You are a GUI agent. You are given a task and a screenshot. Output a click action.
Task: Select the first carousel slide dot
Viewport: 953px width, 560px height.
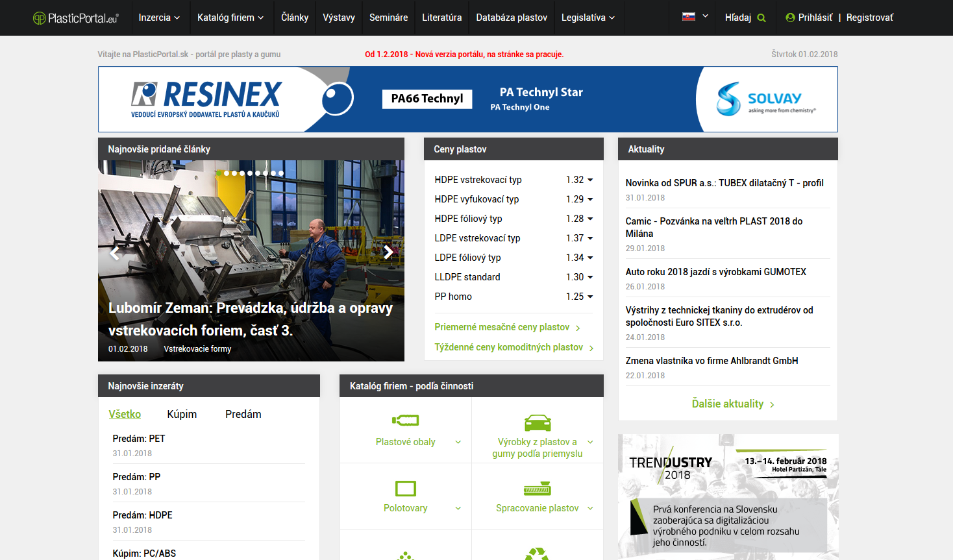(219, 173)
